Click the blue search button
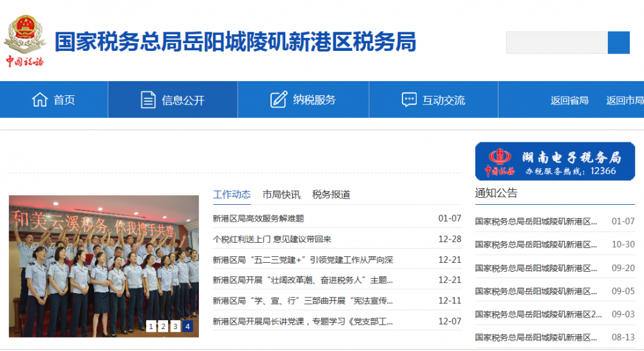The image size is (644, 351). click(618, 43)
